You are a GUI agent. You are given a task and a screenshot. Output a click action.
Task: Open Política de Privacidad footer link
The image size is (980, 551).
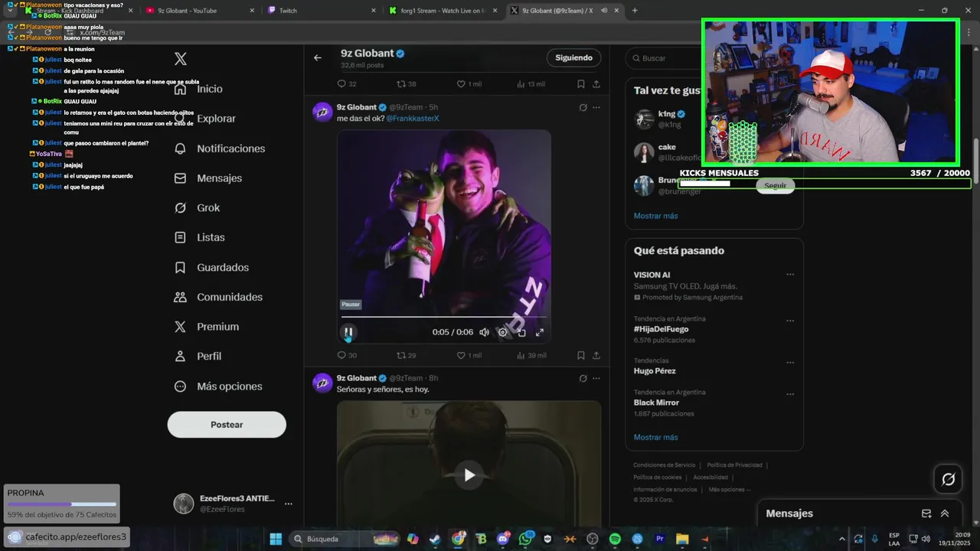click(734, 465)
